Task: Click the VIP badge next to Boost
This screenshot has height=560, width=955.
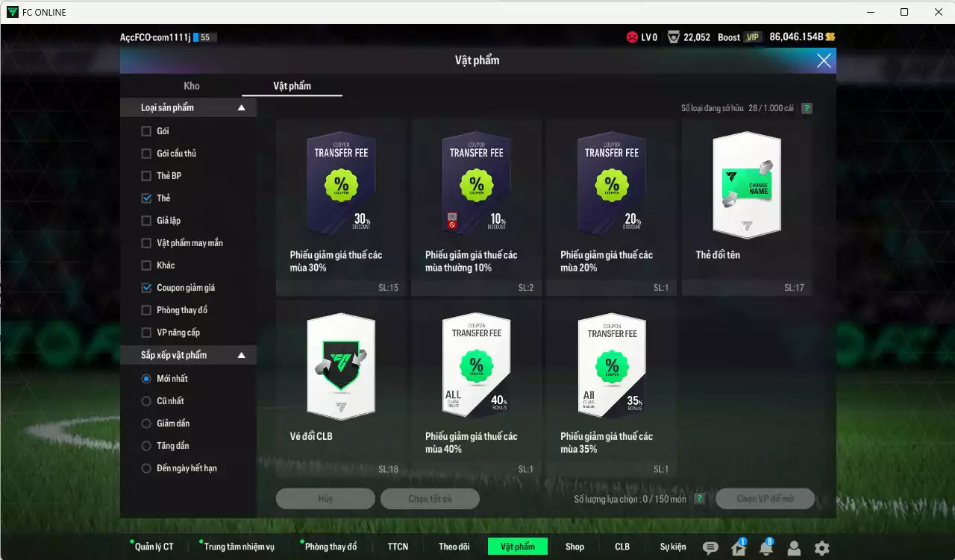Action: [754, 37]
